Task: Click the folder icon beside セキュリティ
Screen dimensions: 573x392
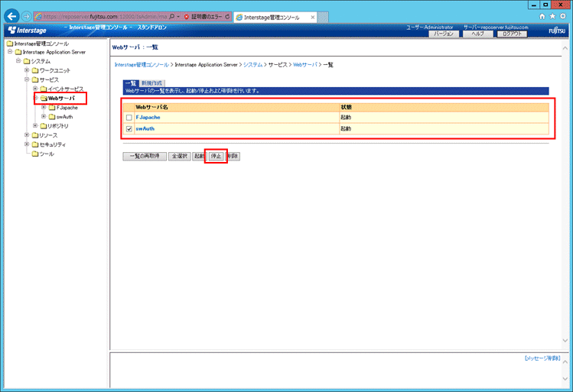Action: pyautogui.click(x=35, y=144)
